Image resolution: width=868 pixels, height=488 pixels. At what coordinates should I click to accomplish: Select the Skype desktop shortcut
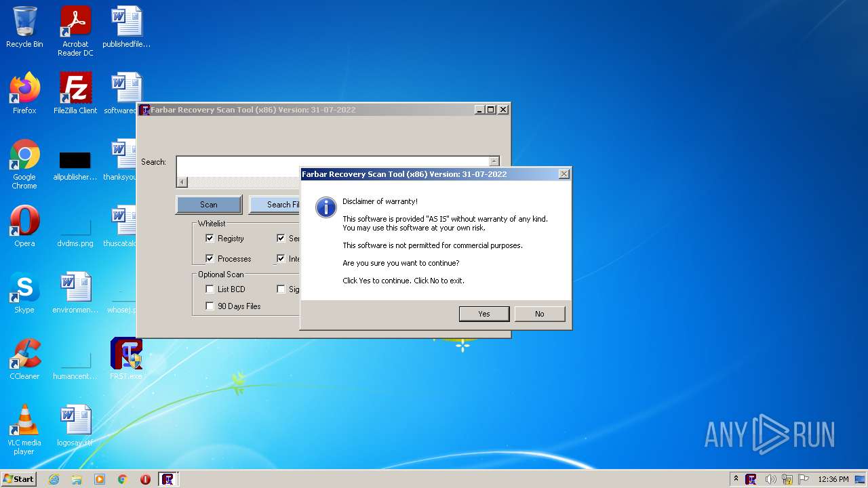tap(24, 293)
